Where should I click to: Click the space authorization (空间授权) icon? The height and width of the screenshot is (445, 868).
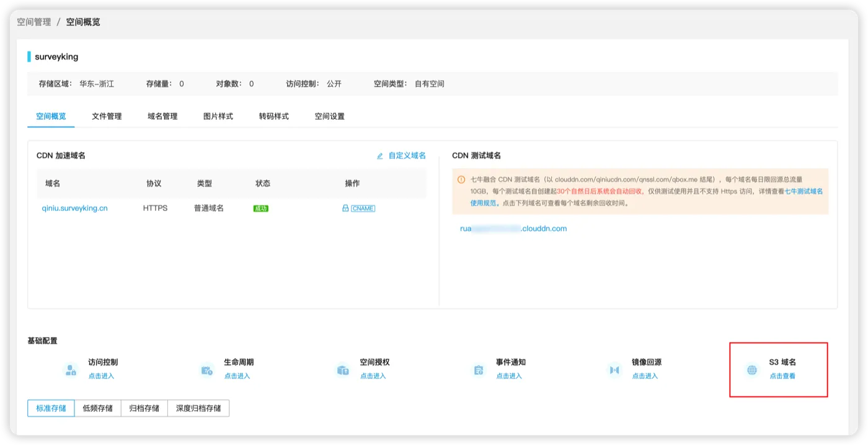(x=343, y=371)
